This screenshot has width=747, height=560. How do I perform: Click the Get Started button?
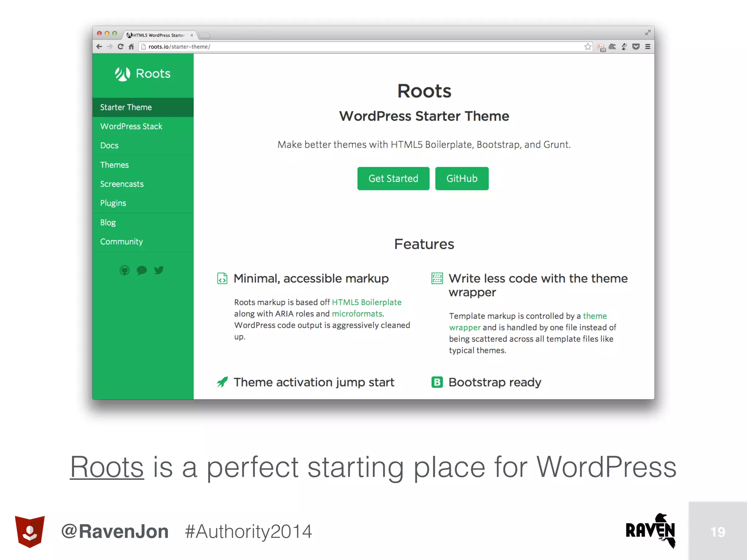coord(393,179)
